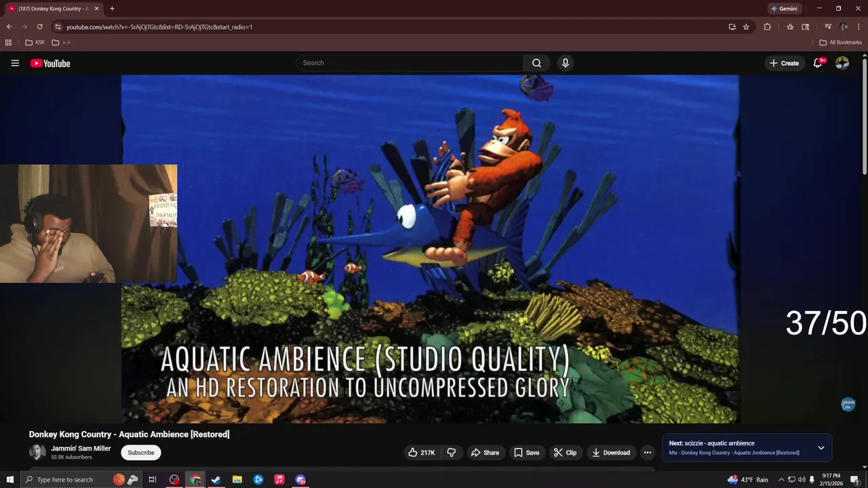Open Task View on the taskbar
The width and height of the screenshot is (868, 488).
click(x=153, y=480)
